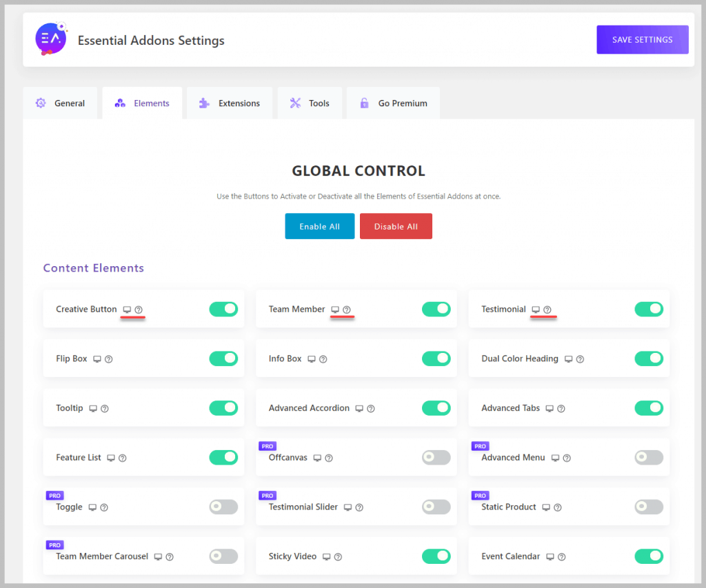Open Flip Box demo monitor icon

point(97,359)
